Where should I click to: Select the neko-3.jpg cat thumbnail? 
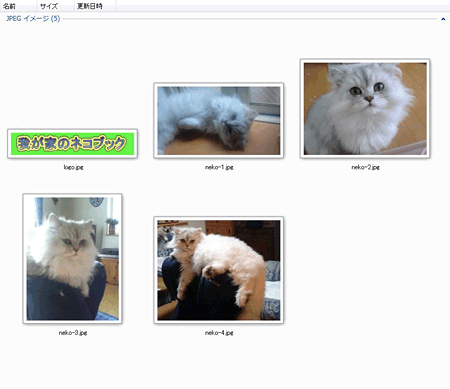(72, 259)
